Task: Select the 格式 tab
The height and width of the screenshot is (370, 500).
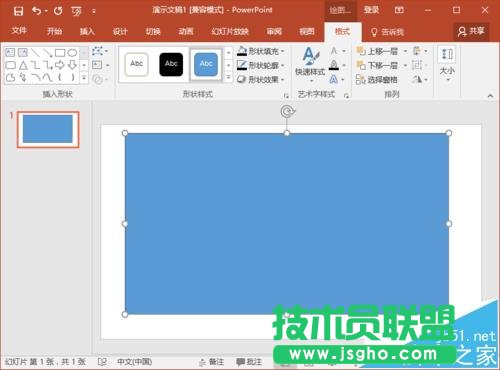Action: click(342, 32)
